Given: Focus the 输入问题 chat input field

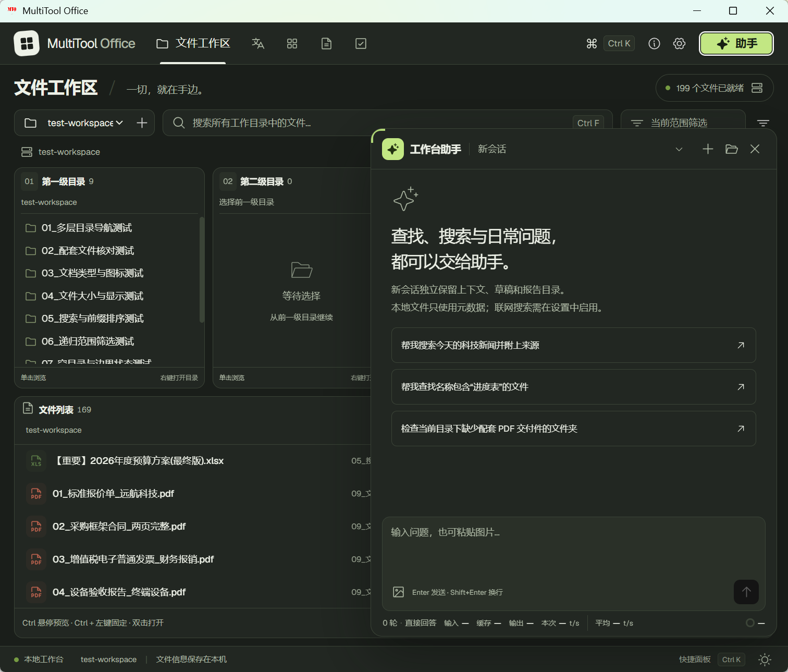Looking at the screenshot, I should pos(573,547).
